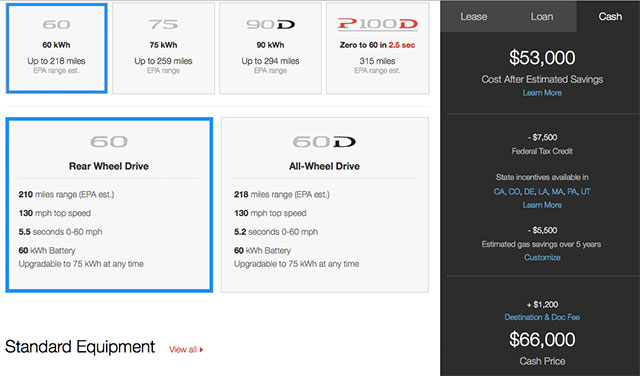
Task: Open the PA state incentive link
Action: pyautogui.click(x=572, y=191)
